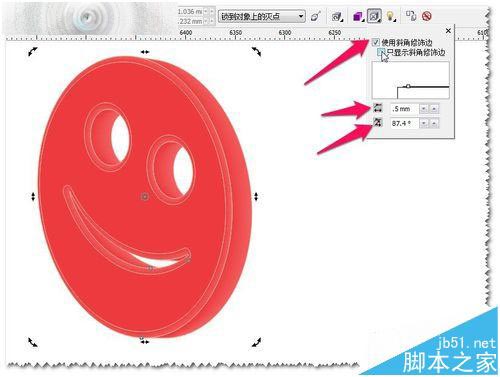
Task: Click the center rotation pivot of the smiley
Action: click(145, 197)
